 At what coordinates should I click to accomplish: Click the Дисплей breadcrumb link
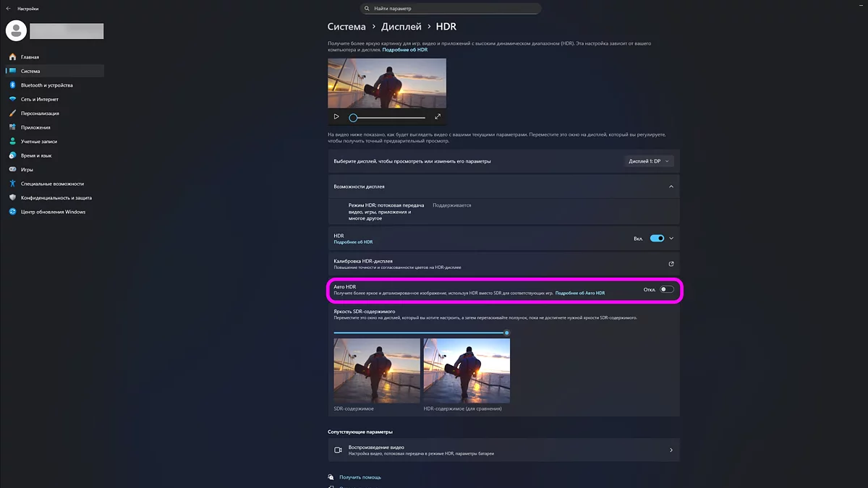click(x=401, y=27)
